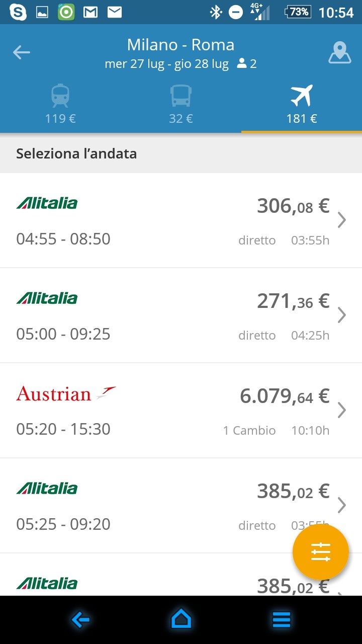The width and height of the screenshot is (362, 644).
Task: Tap the back arrow in header
Action: (x=22, y=52)
